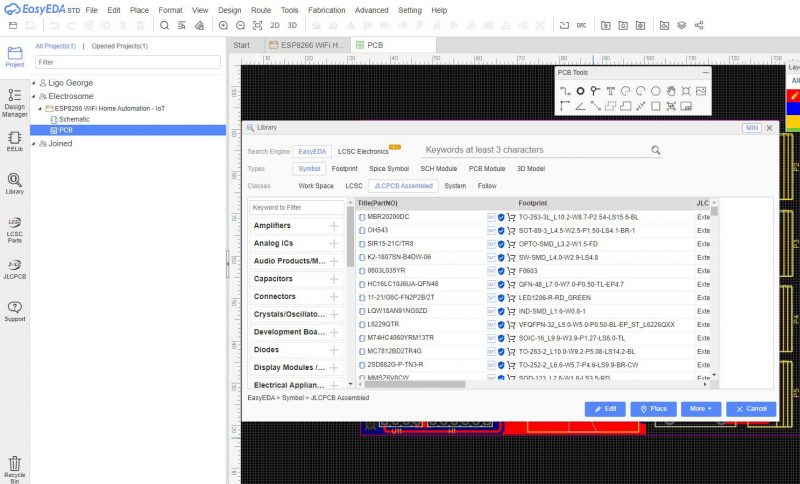800x484 pixels.
Task: Click the library search magnifier icon
Action: 656,150
